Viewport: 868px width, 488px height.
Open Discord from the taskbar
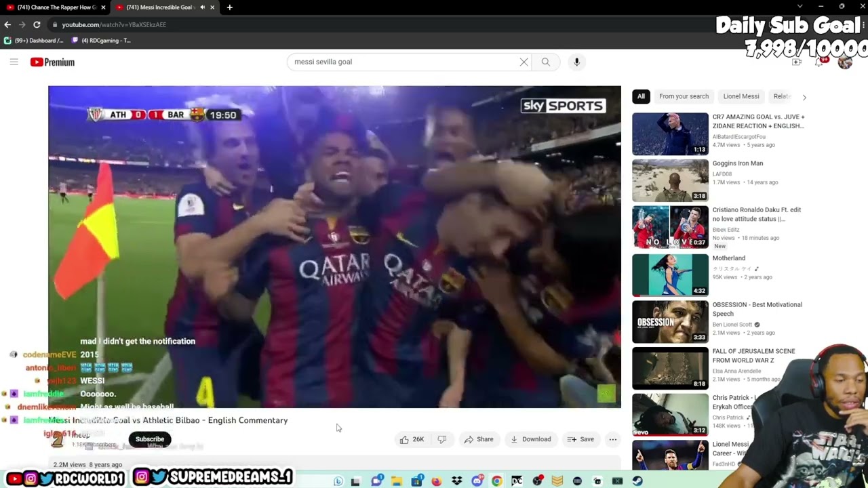click(x=477, y=481)
